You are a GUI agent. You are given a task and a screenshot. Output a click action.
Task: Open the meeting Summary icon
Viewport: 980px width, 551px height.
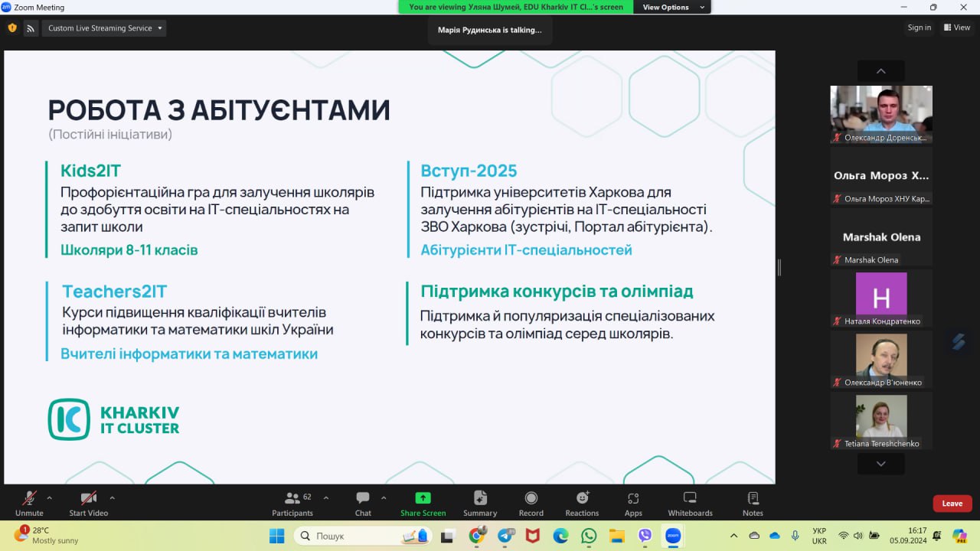[480, 498]
